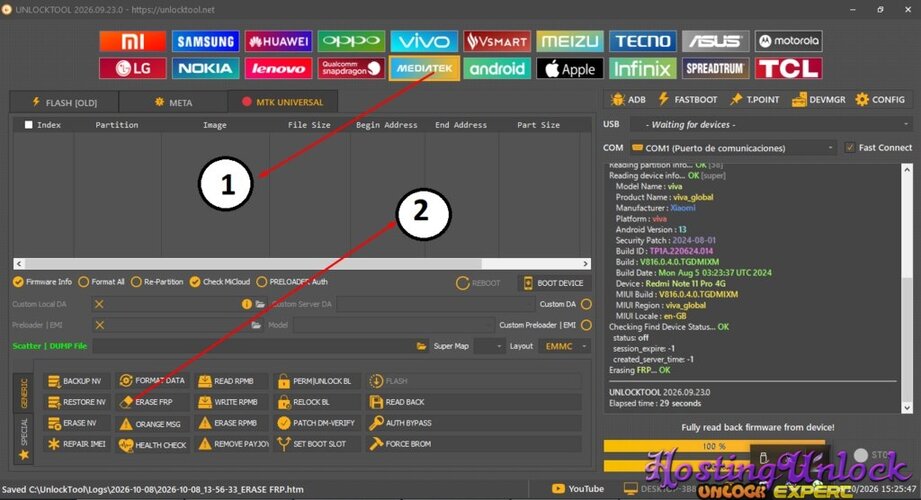The image size is (921, 500).
Task: Open the Huawei brand section
Action: click(278, 41)
